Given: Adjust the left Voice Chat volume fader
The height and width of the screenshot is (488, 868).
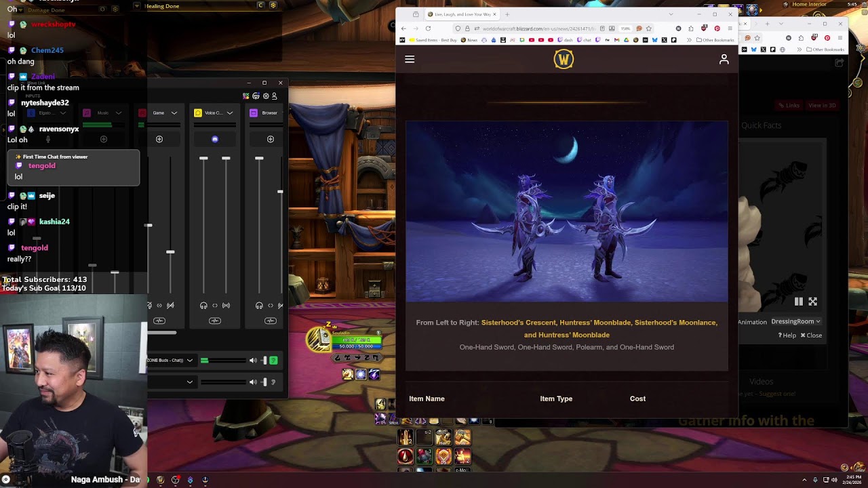Looking at the screenshot, I should (203, 158).
